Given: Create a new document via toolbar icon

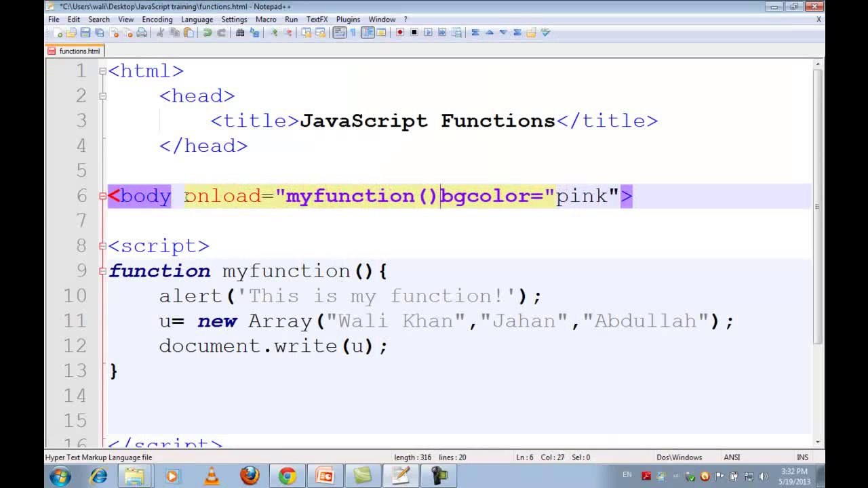Looking at the screenshot, I should click(x=58, y=33).
